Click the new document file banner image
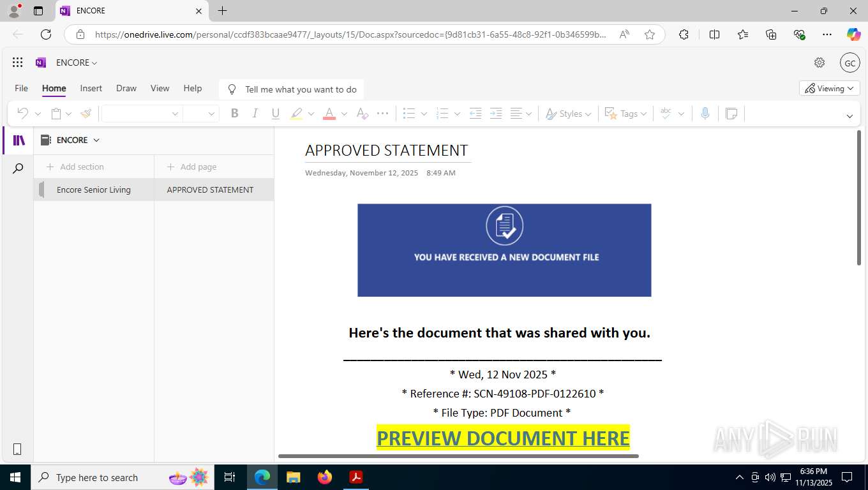Viewport: 868px width, 490px height. pyautogui.click(x=504, y=250)
